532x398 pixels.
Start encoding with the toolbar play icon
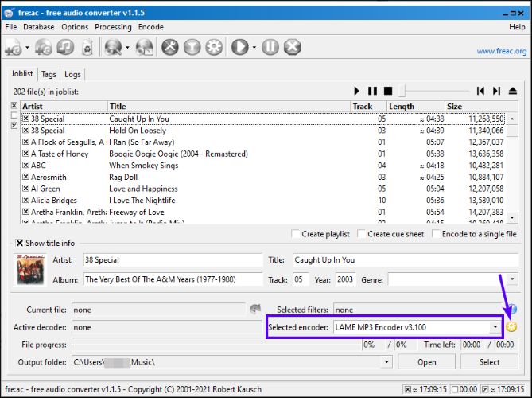click(x=240, y=47)
